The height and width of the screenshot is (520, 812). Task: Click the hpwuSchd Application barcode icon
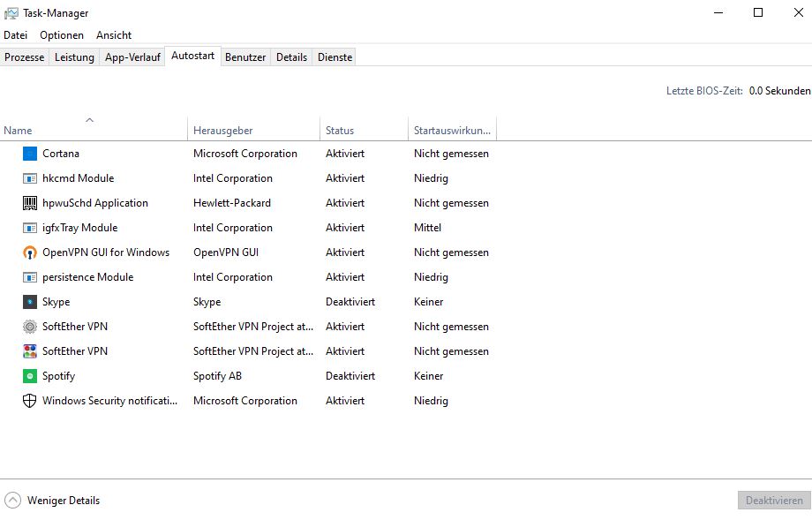30,203
